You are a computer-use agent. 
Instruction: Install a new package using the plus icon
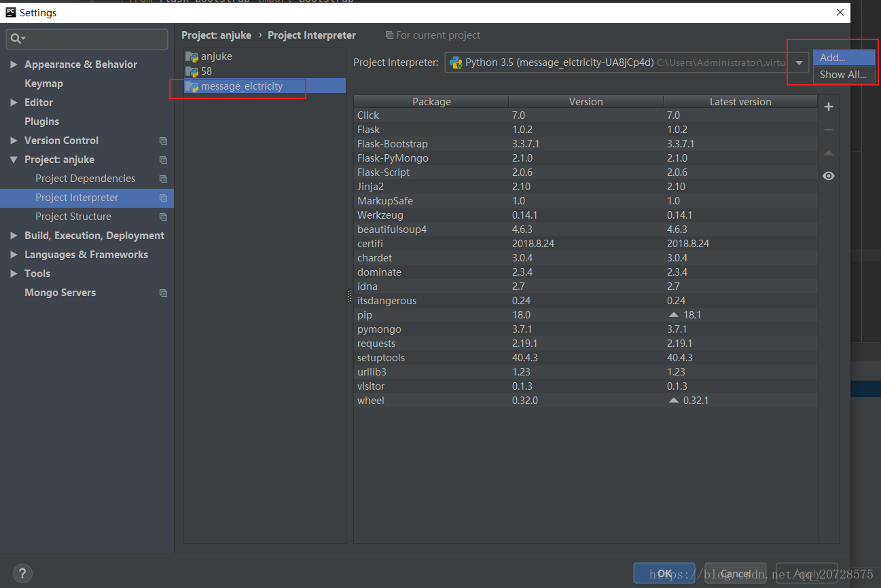click(x=828, y=107)
